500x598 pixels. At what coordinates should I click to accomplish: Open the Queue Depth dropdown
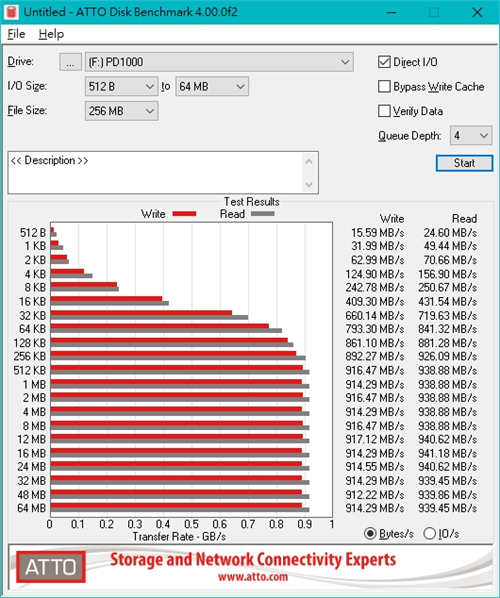tap(471, 135)
